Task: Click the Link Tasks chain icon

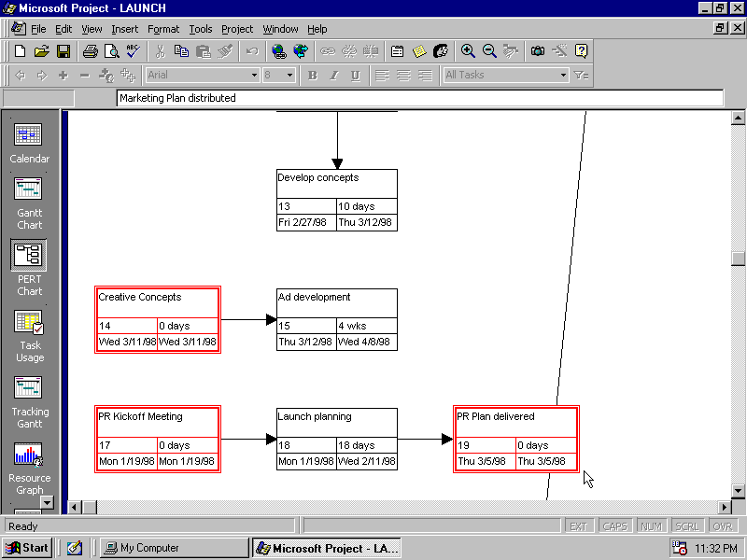Action: (328, 51)
